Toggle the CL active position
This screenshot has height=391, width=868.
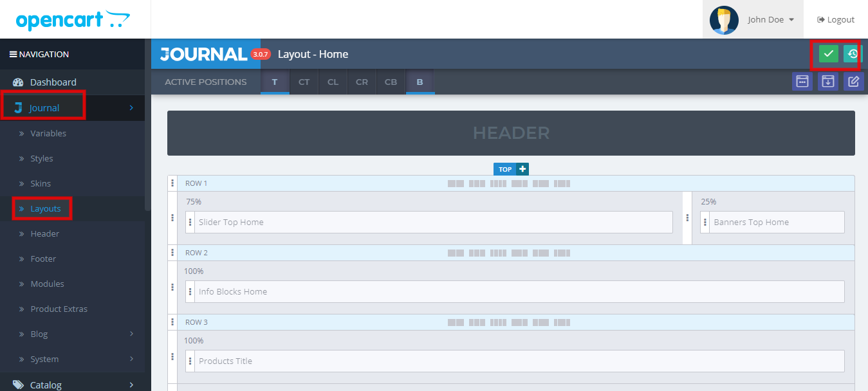333,82
